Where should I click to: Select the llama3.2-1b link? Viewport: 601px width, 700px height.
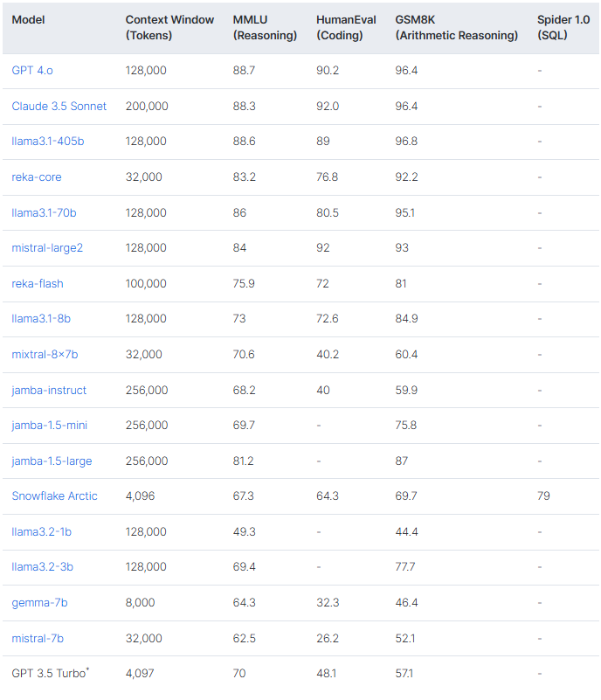pos(42,531)
